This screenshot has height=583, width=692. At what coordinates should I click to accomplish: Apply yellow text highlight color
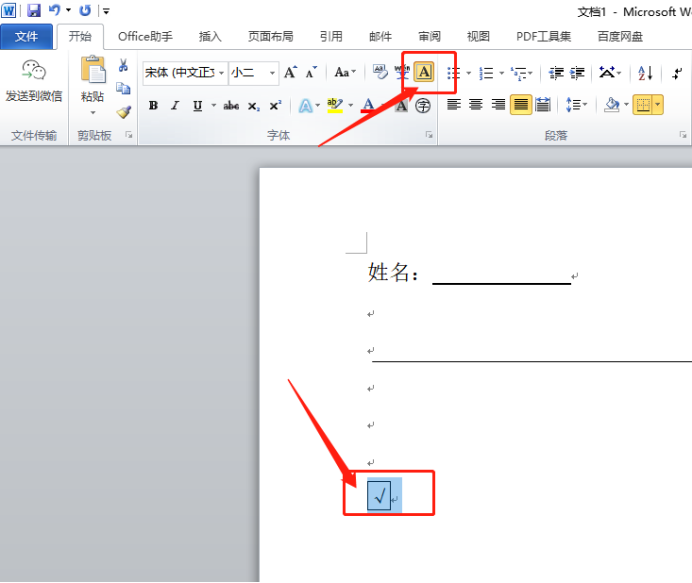[335, 105]
